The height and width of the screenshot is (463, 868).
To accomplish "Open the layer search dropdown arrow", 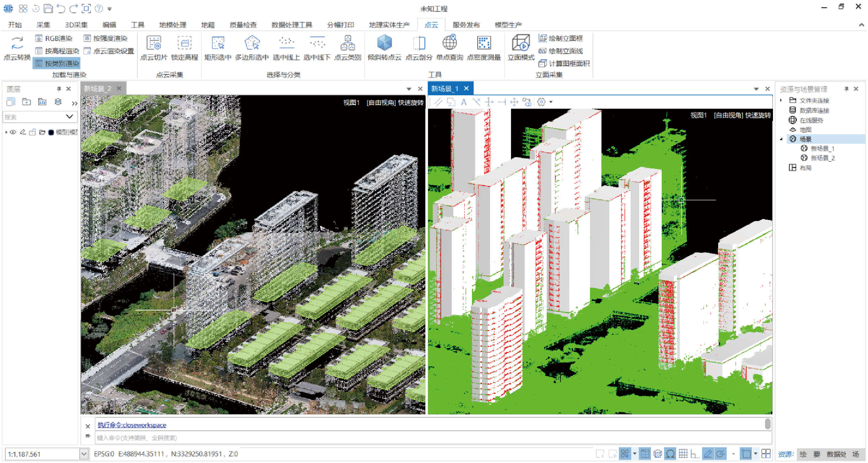I will pyautogui.click(x=69, y=117).
